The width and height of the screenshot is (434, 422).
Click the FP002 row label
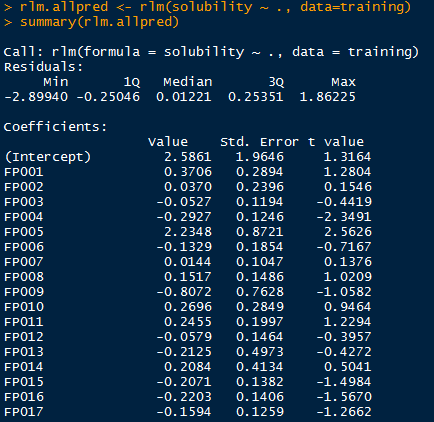[24, 187]
